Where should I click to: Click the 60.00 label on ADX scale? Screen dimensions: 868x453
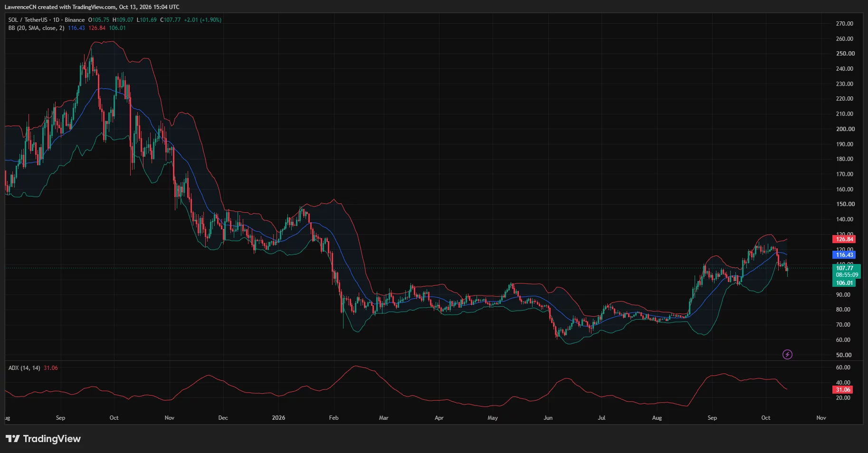843,368
